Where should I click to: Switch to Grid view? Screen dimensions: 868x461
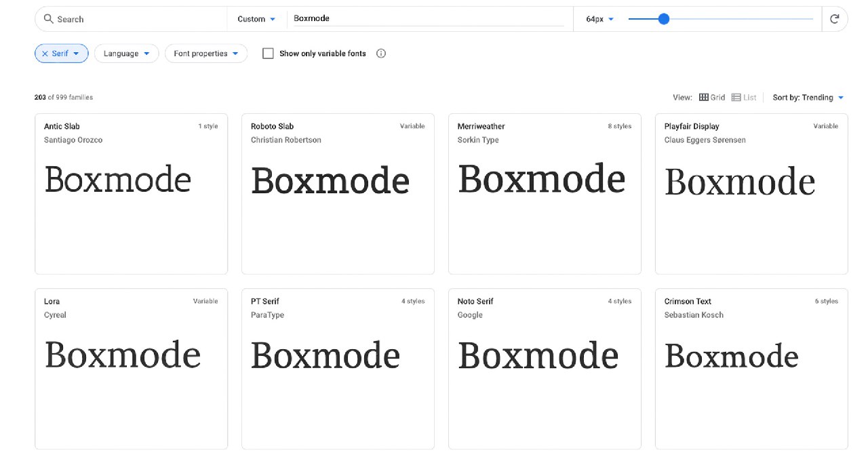(x=712, y=98)
